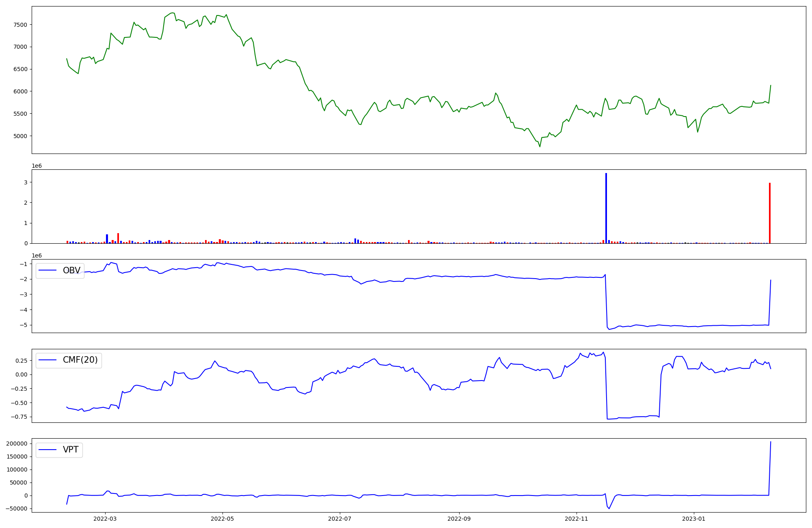
Task: Select the tallest blue volume bar
Action: 606,208
